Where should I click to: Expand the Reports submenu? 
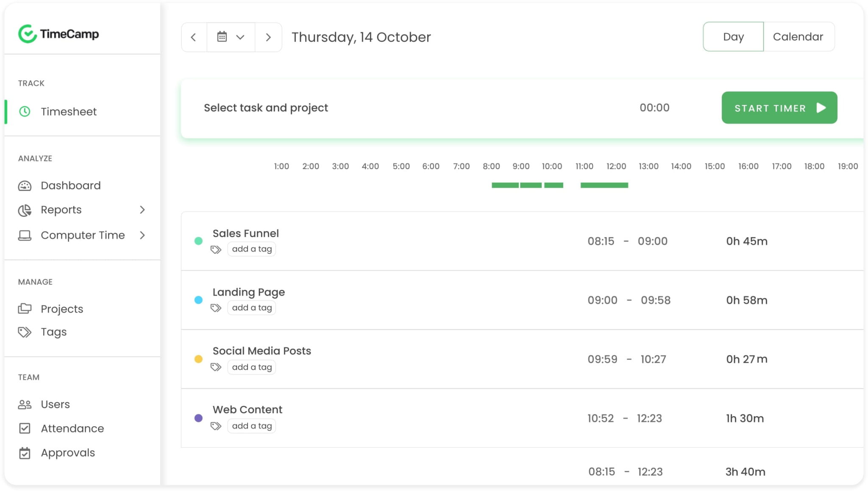pos(142,210)
